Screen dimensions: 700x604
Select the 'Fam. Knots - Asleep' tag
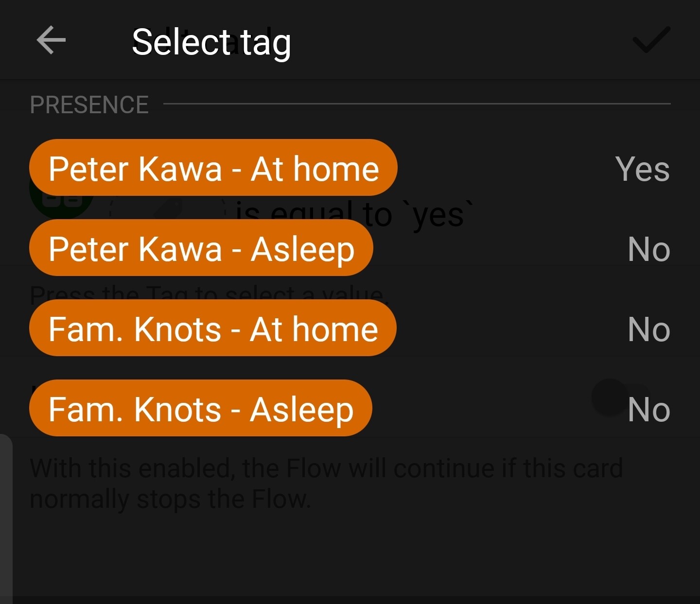(200, 409)
